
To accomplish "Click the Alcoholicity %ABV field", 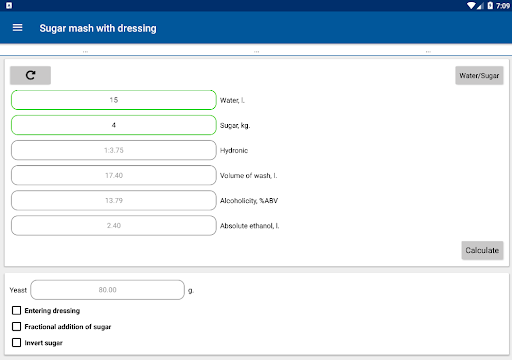I will click(x=114, y=200).
